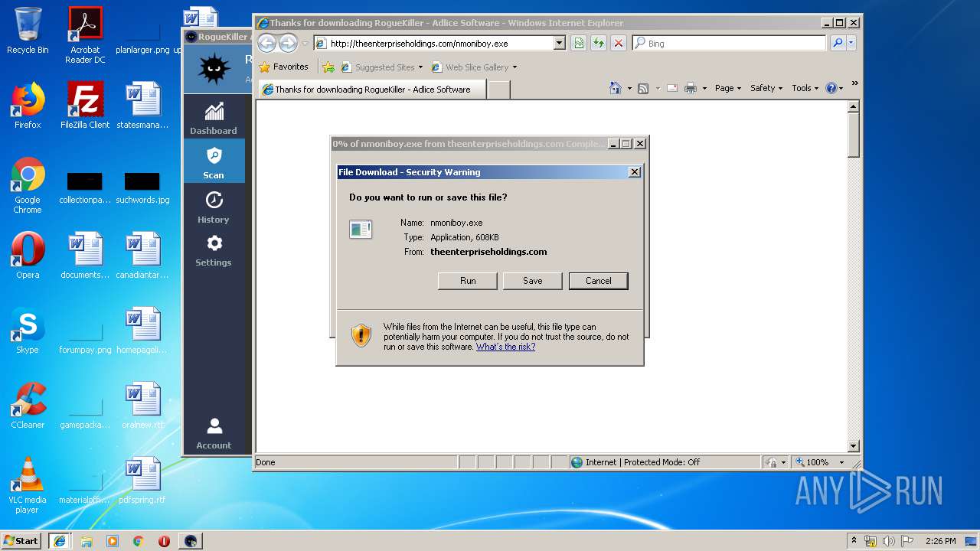Expand the command bar overflow chevron
Viewport: 980px width, 551px height.
pos(854,84)
